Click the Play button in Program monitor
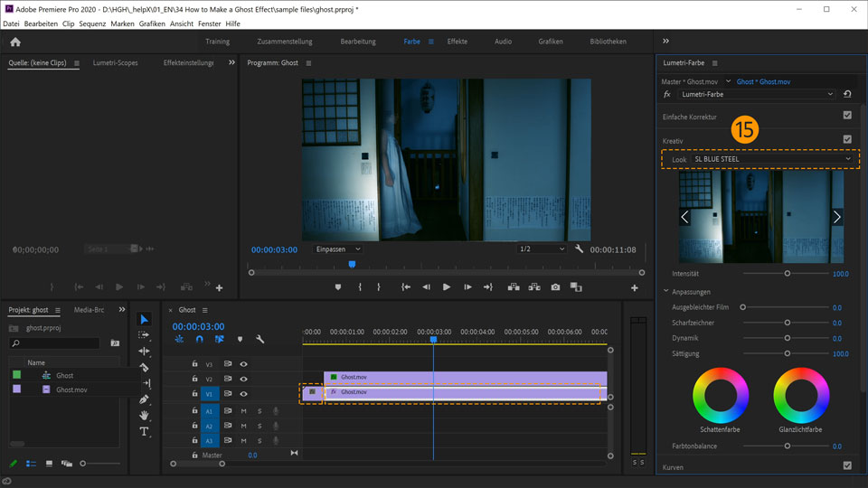The width and height of the screenshot is (868, 488). (447, 287)
